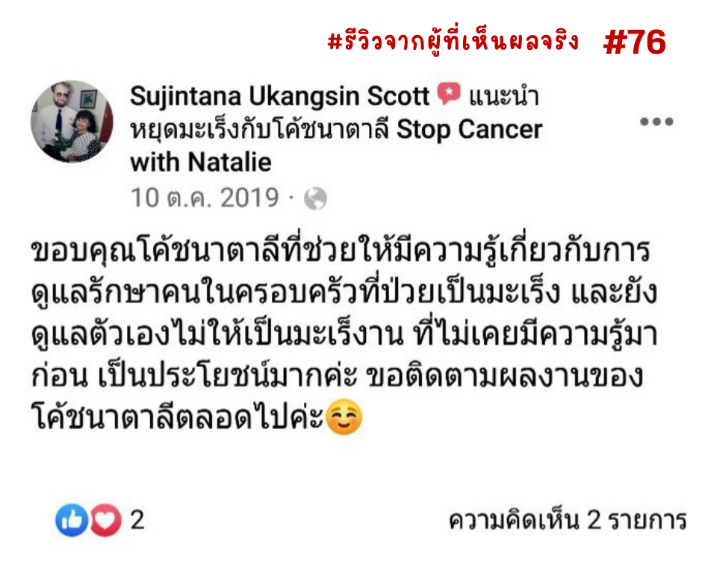Click the red hashtag #รีวิวจากผู้ที่เห็นผลจริง

pyautogui.click(x=453, y=42)
